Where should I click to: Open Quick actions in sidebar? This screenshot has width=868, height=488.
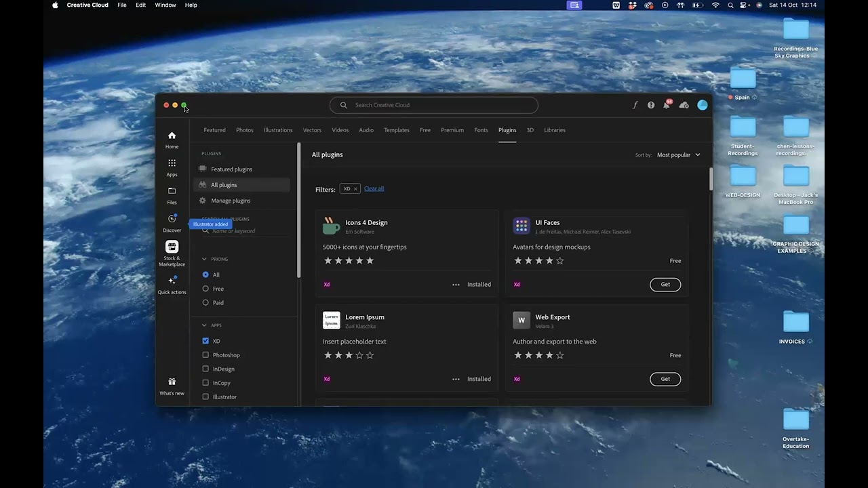tap(172, 285)
